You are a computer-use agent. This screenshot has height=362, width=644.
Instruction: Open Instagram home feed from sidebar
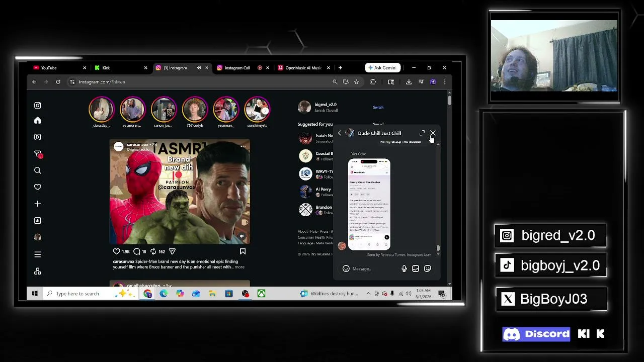pos(37,121)
